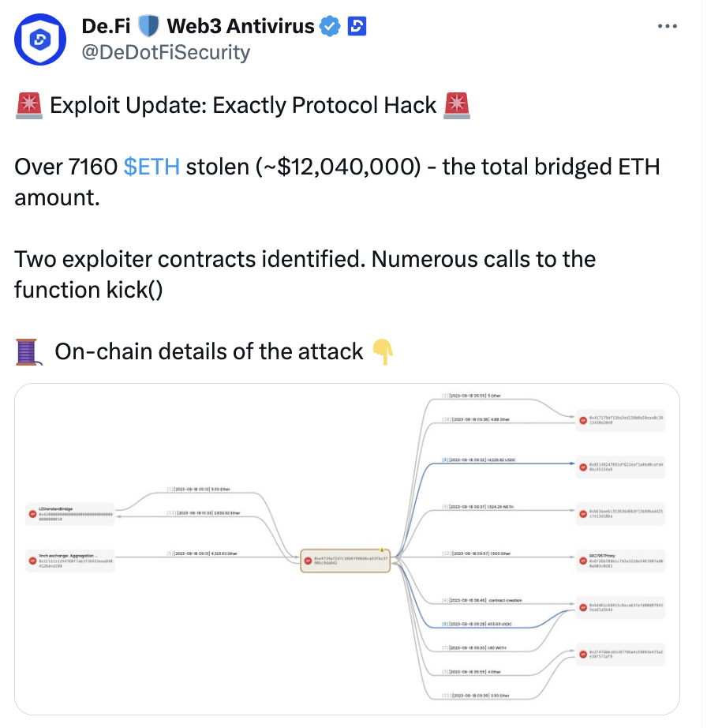This screenshot has height=728, width=707.
Task: Click the warning triangle on central node
Action: coord(381,549)
